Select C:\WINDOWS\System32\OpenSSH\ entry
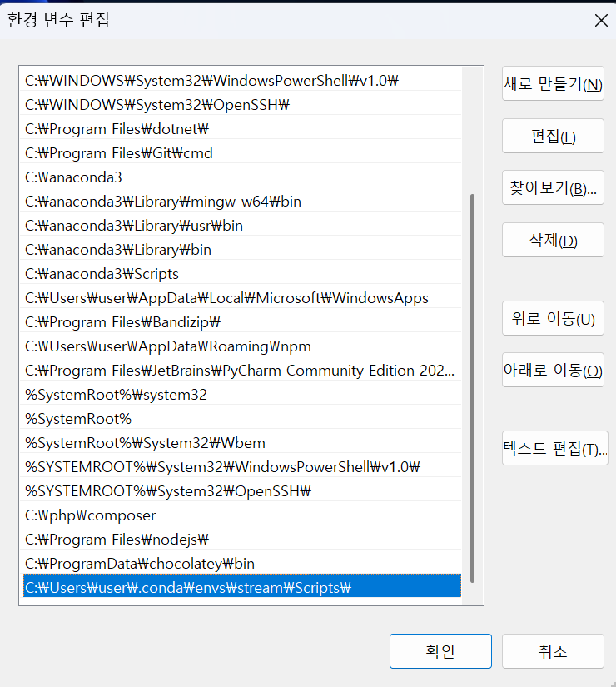The image size is (616, 687). (242, 105)
